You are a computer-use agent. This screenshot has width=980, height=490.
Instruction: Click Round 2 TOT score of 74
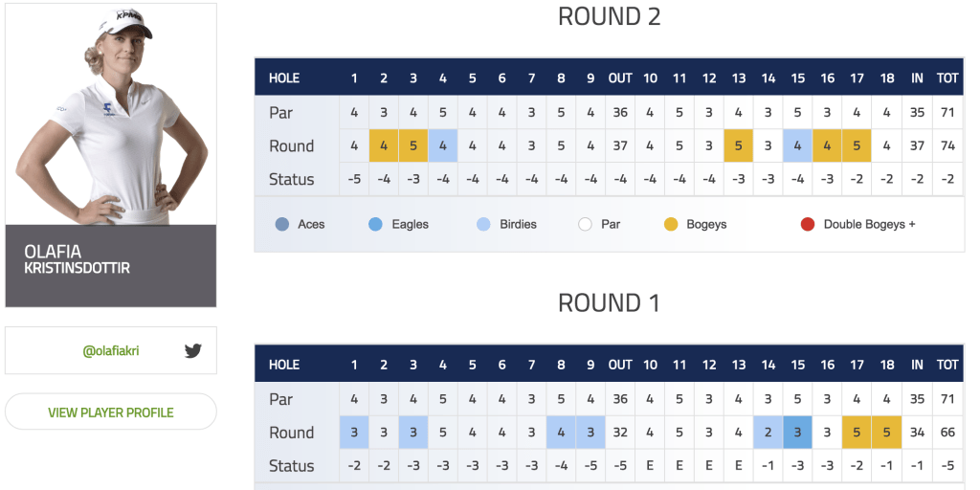[x=947, y=145]
